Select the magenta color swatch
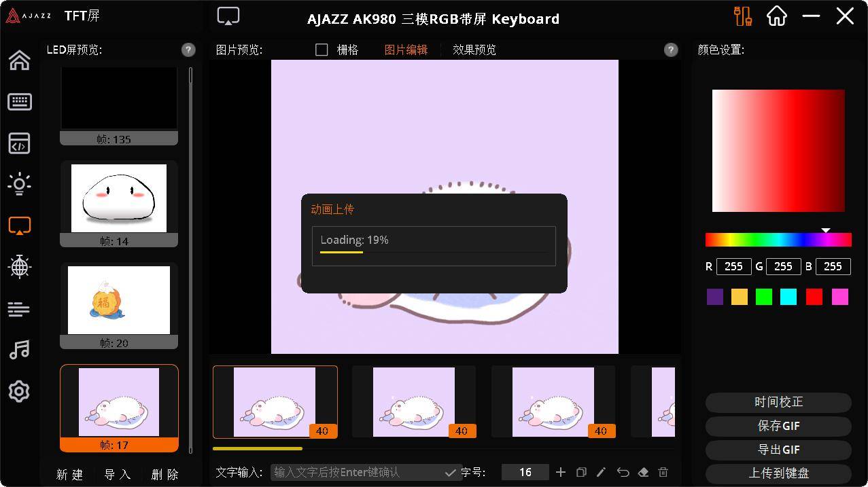 point(840,297)
